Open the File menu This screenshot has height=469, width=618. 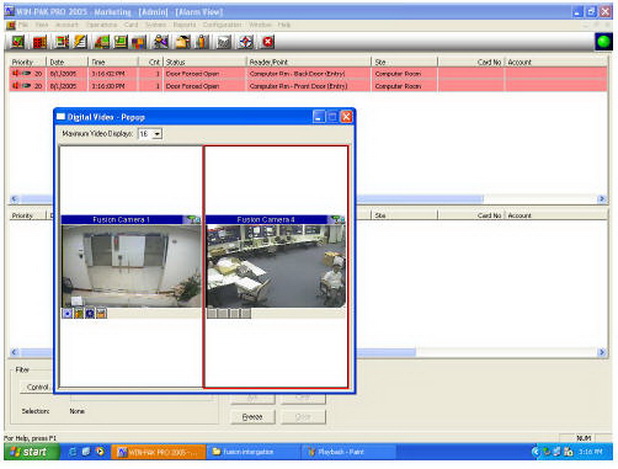(23, 25)
